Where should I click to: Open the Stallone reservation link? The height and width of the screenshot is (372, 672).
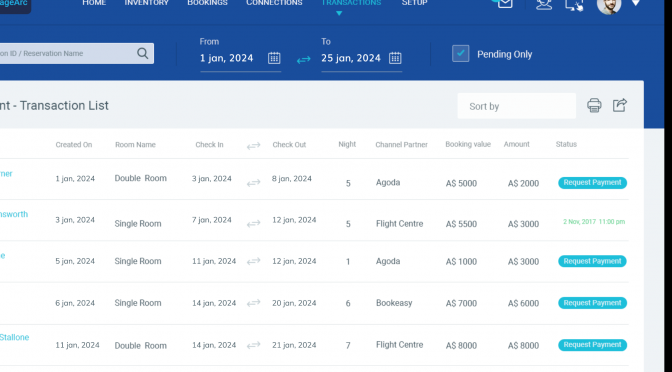[x=14, y=337]
